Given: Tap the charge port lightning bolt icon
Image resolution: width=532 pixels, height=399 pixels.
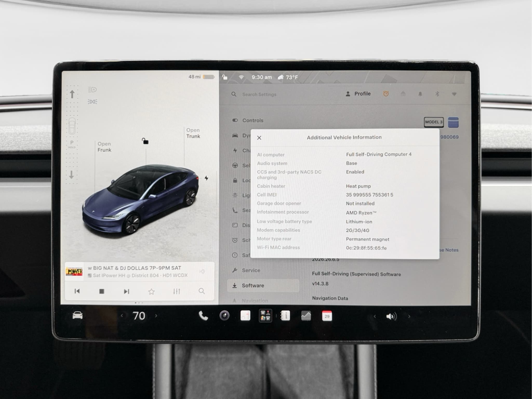Looking at the screenshot, I should pos(206,178).
